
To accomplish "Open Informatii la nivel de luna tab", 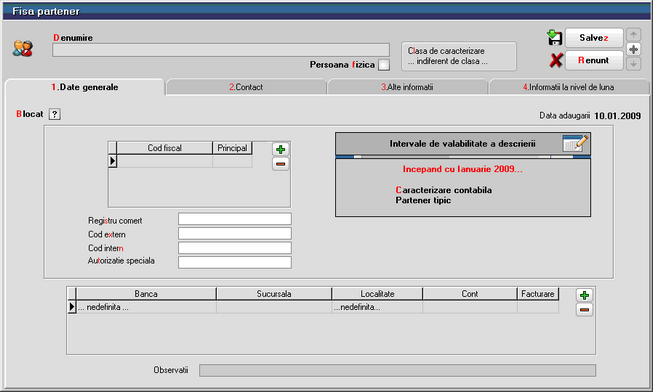I will [569, 87].
